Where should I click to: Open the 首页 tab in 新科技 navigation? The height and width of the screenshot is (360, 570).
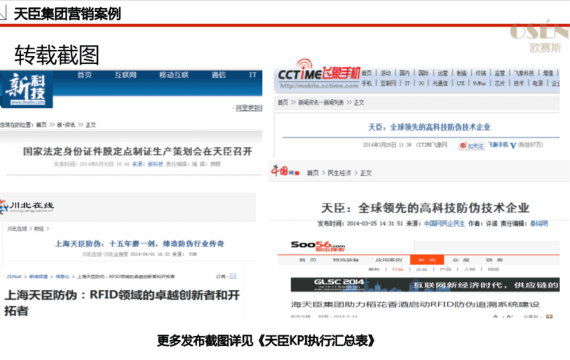coord(84,75)
